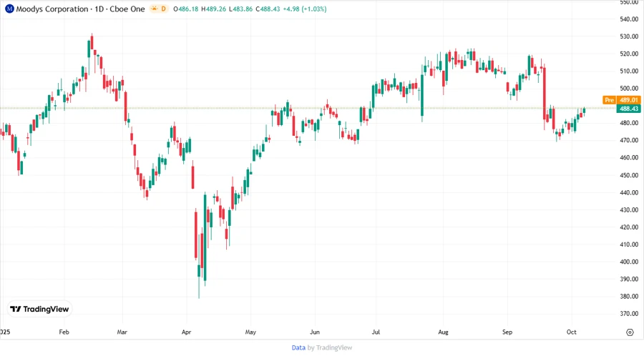The image size is (644, 356).
Task: Click the +4.98 price change value
Action: 300,9
